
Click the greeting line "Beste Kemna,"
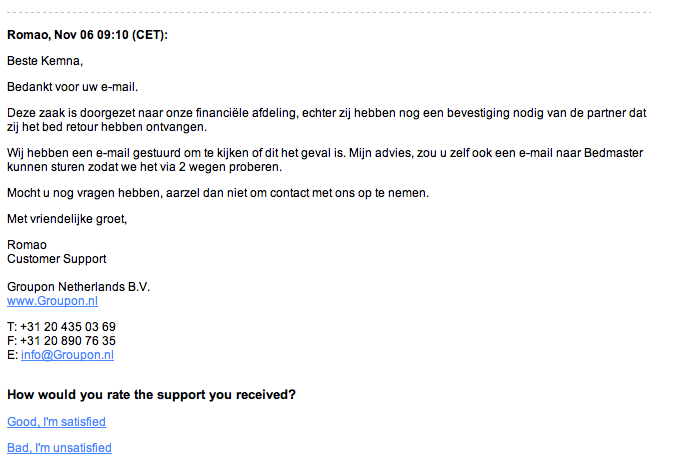click(x=45, y=61)
